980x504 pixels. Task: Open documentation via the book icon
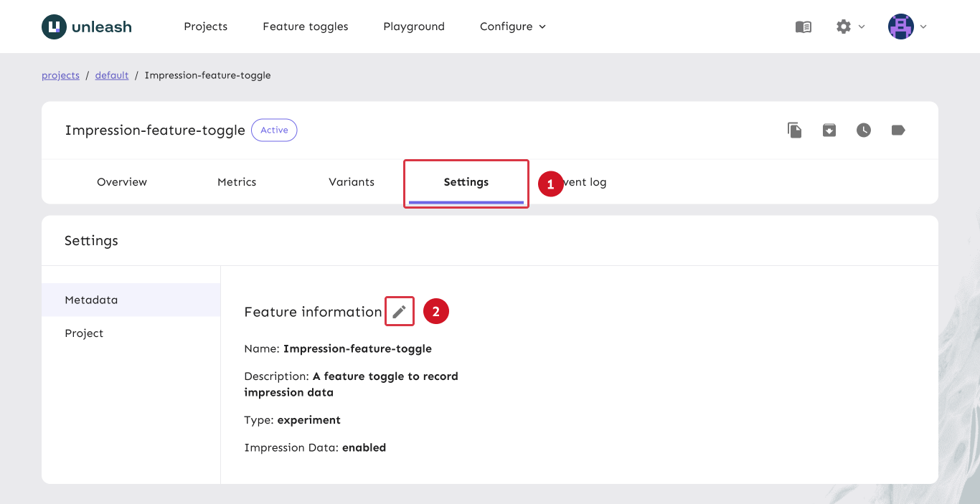pos(803,27)
